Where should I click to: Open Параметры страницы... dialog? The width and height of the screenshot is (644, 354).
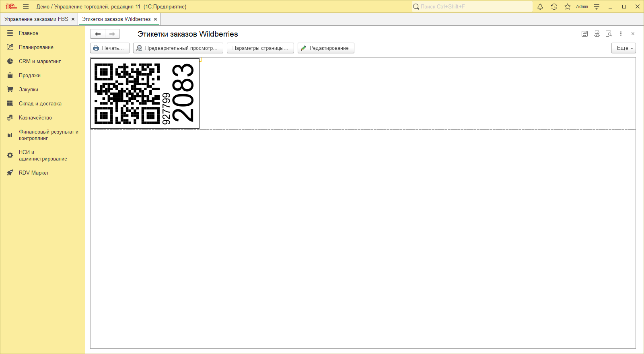tap(260, 48)
